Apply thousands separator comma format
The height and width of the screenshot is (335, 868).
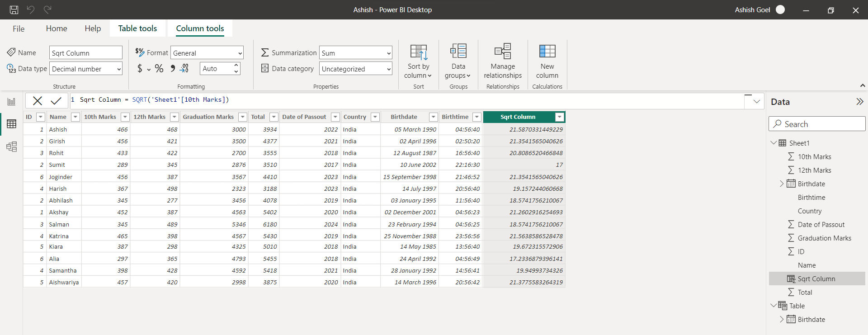(172, 69)
